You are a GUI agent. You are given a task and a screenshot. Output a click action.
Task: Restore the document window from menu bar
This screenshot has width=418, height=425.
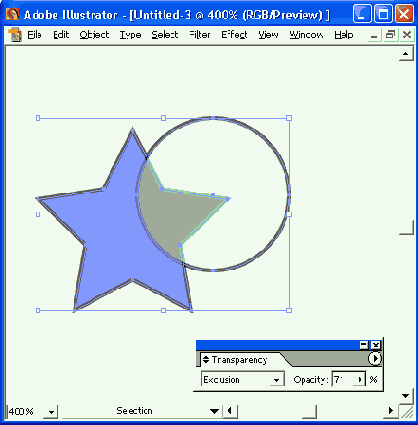point(390,35)
